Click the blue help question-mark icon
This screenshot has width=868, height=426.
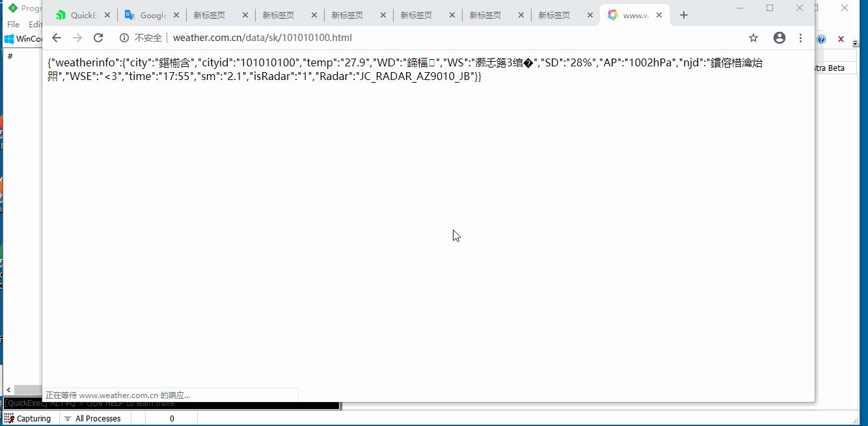click(821, 39)
